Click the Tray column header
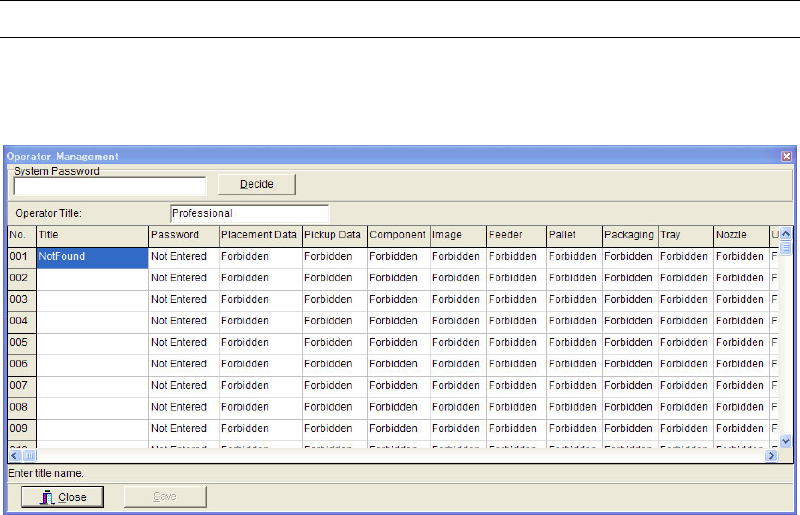The image size is (800, 515). [686, 235]
